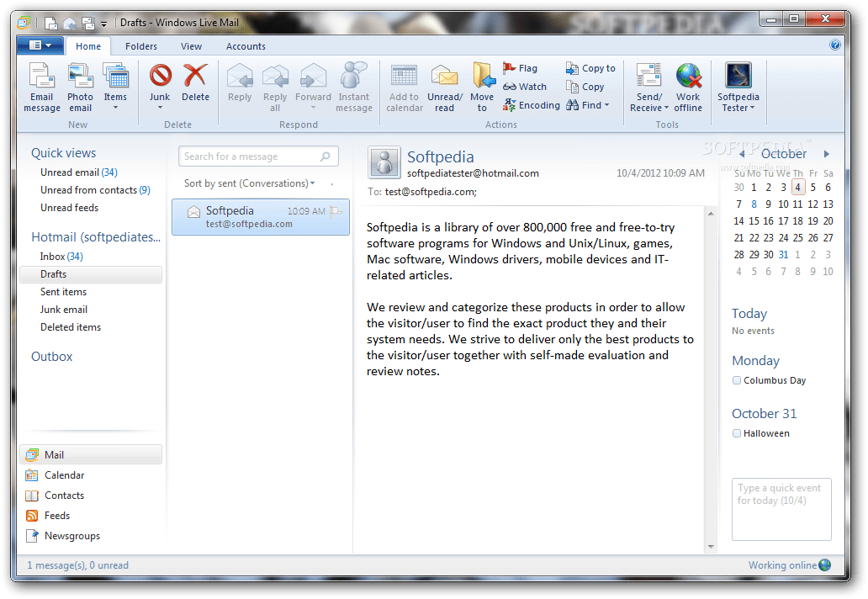
Task: Switch to the Calendar section
Action: tap(55, 475)
